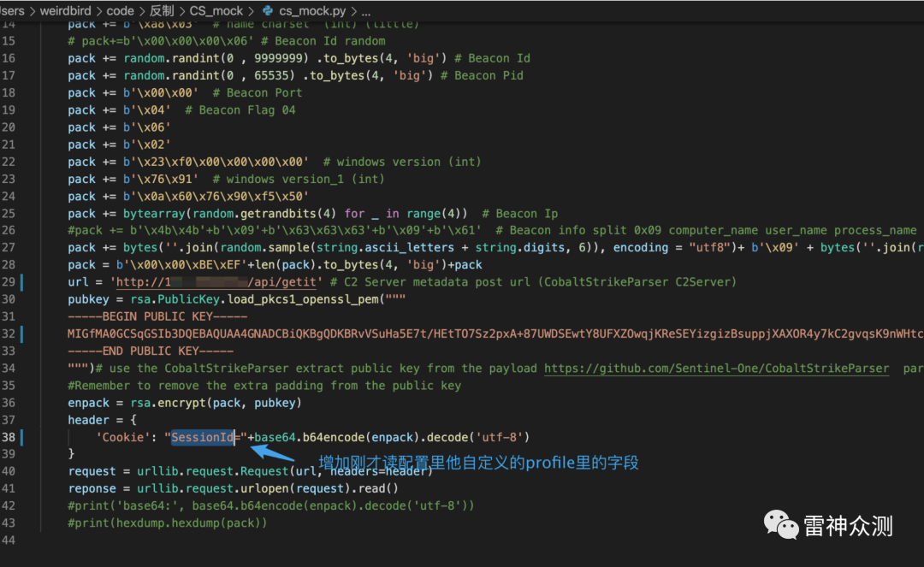Click line number 32 in the gutter
This screenshot has height=567, width=924.
pyautogui.click(x=9, y=334)
